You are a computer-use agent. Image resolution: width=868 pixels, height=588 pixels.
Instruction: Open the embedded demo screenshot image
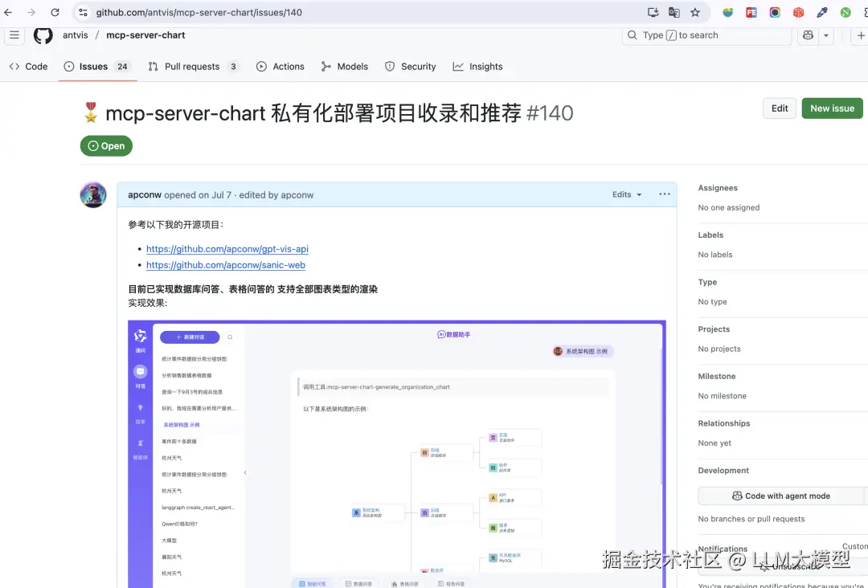point(397,454)
